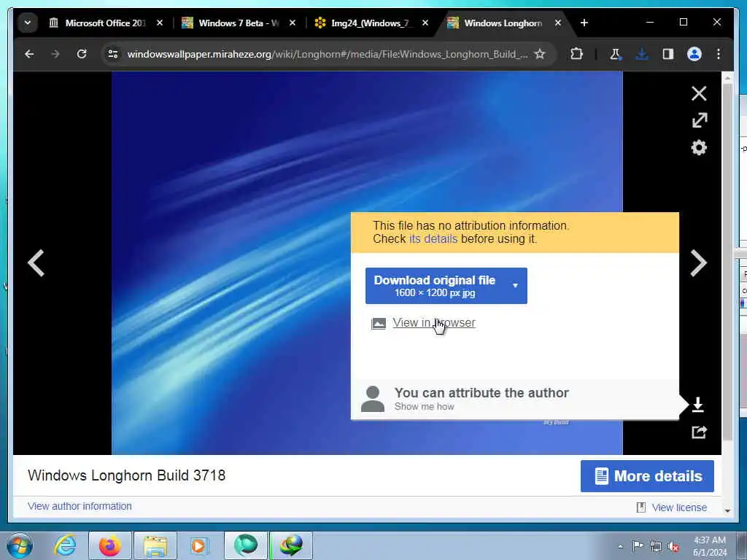Bookmark this page with star icon
This screenshot has height=560, width=747.
pyautogui.click(x=539, y=54)
